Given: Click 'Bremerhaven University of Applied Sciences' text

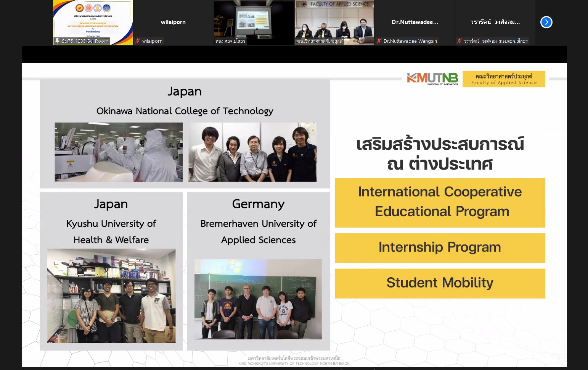Looking at the screenshot, I should [x=259, y=231].
